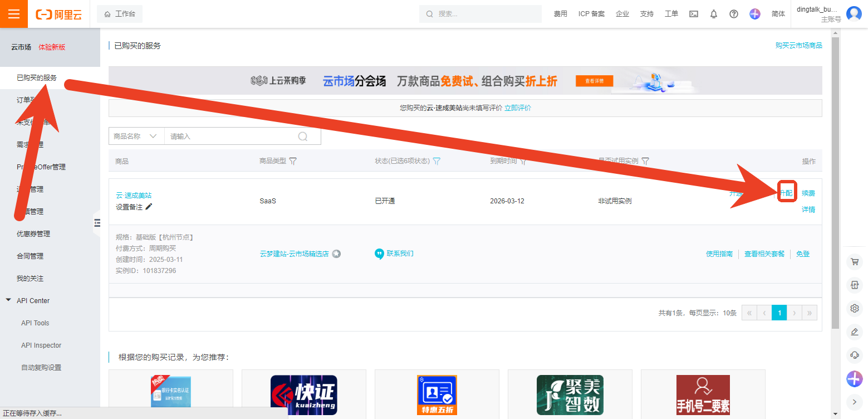
Task: Launch the Cloud Shell terminal icon
Action: (x=694, y=14)
